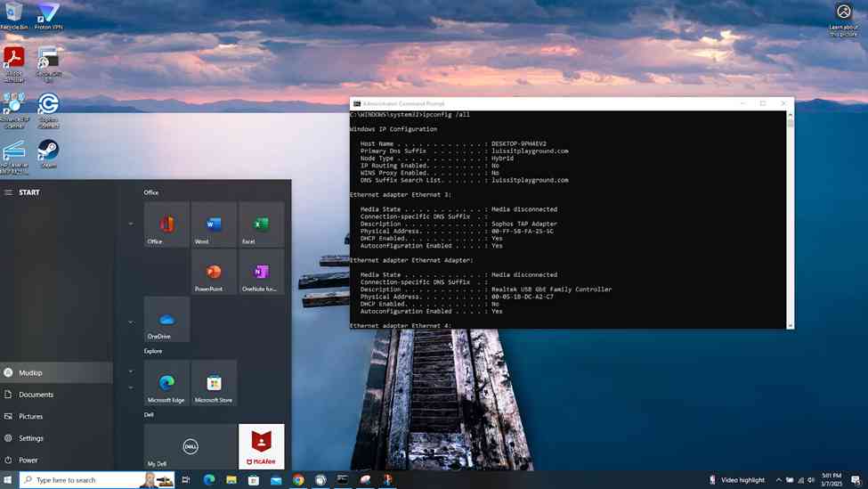This screenshot has width=868, height=489.
Task: Open Google Chrome from the taskbar
Action: (x=298, y=479)
